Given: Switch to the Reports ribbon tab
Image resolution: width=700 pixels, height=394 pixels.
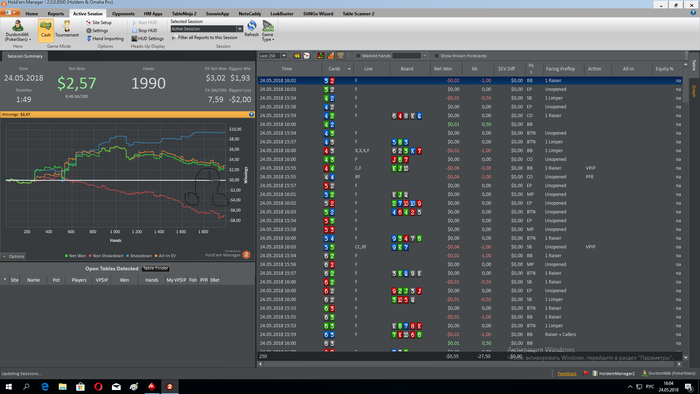Looking at the screenshot, I should pyautogui.click(x=56, y=13).
